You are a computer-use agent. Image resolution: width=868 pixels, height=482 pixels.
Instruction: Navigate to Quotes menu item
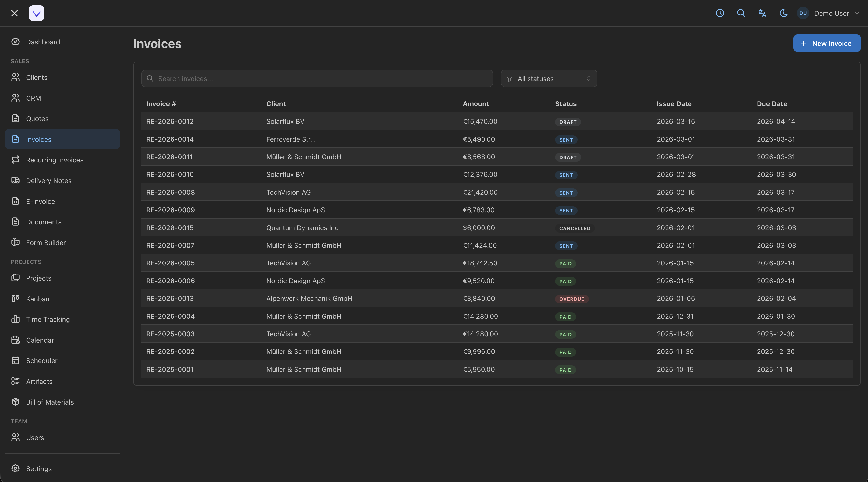37,119
